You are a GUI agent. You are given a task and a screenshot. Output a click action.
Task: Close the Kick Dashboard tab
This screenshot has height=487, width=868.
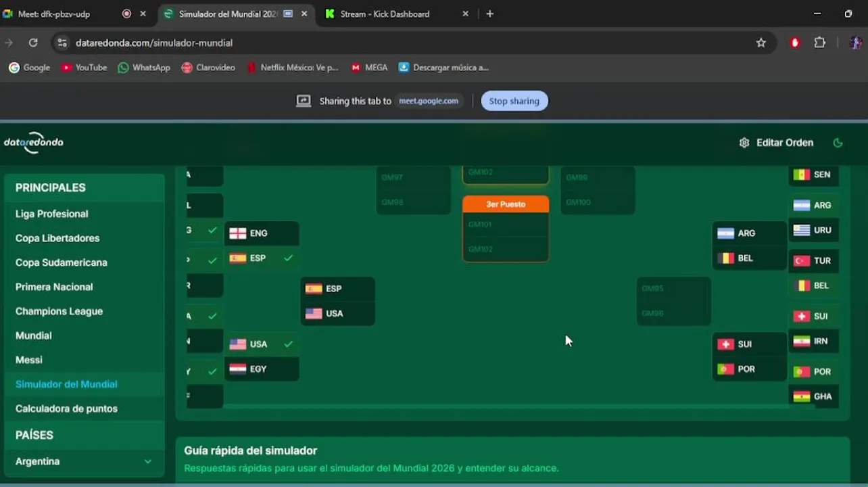[x=465, y=14]
